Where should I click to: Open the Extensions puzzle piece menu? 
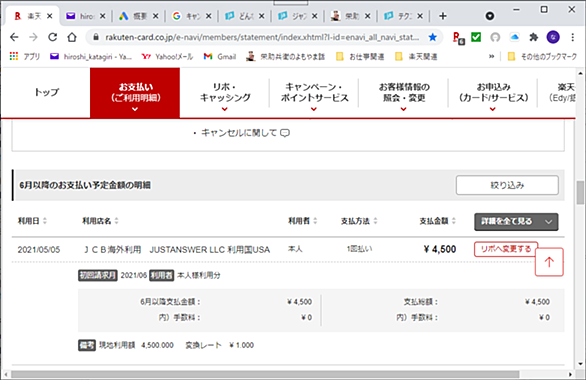coord(534,37)
